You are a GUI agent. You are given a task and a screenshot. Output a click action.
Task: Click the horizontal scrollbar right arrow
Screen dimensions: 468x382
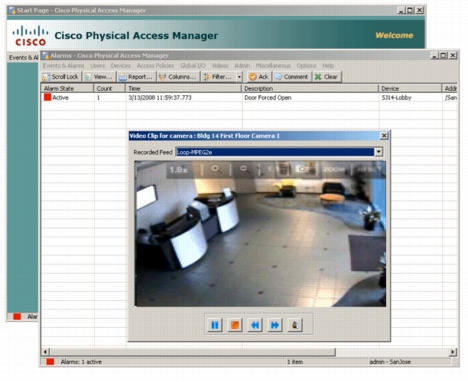(x=452, y=352)
